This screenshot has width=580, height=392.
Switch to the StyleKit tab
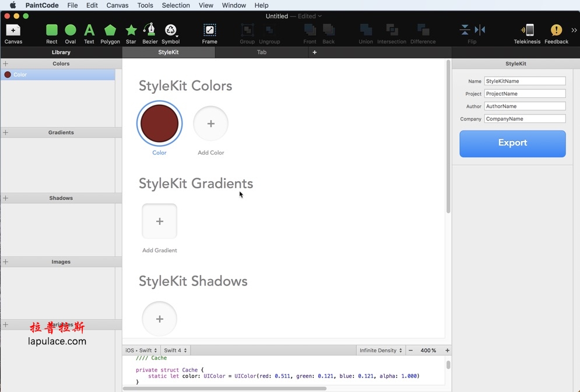click(168, 52)
